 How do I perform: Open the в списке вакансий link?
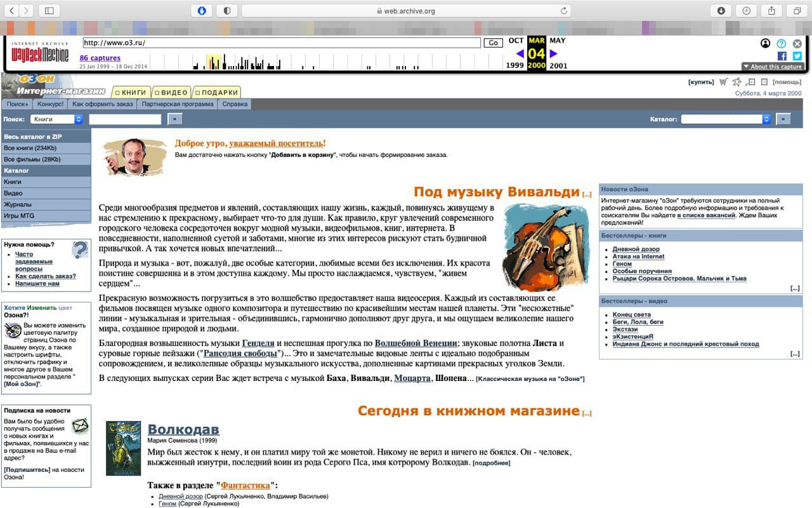(x=706, y=215)
